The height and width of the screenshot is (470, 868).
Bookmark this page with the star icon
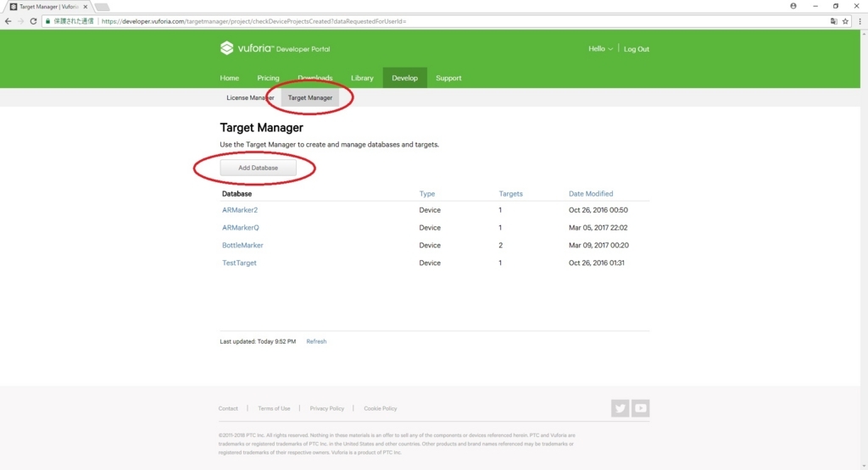pyautogui.click(x=845, y=21)
